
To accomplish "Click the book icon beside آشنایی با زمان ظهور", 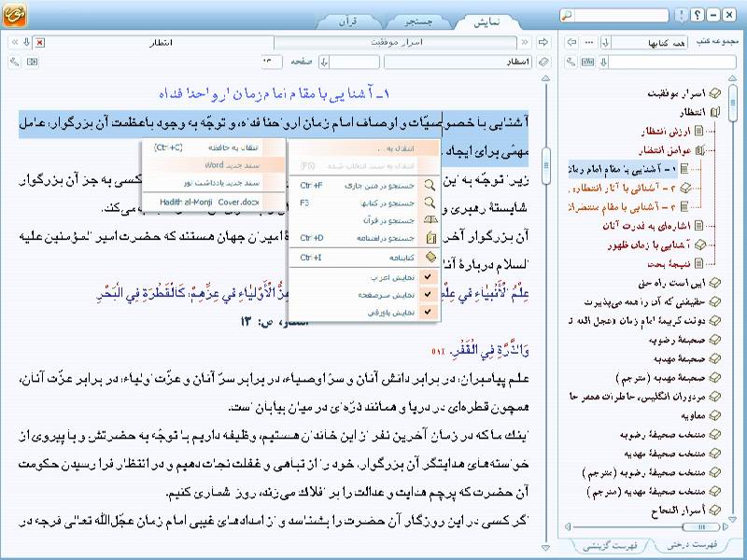I will pos(699,245).
